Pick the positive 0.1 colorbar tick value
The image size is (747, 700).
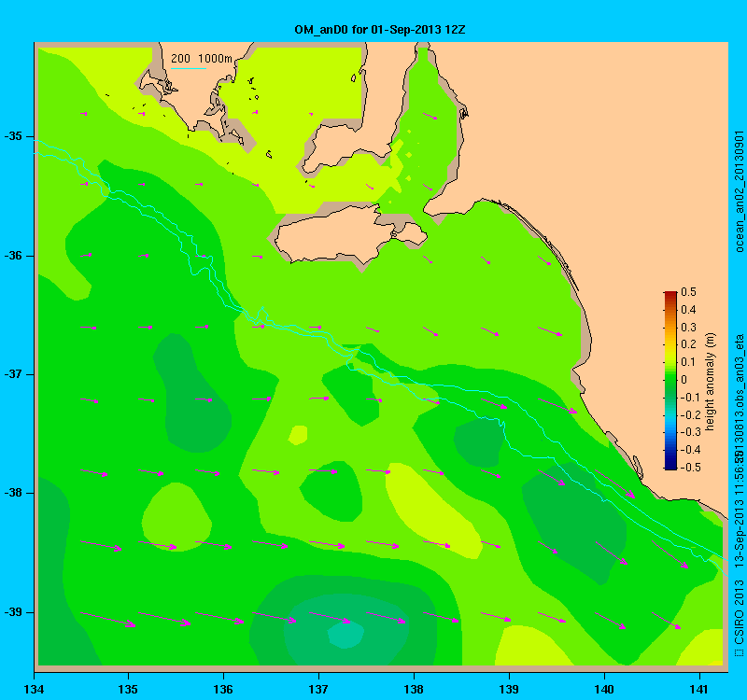[x=688, y=362]
